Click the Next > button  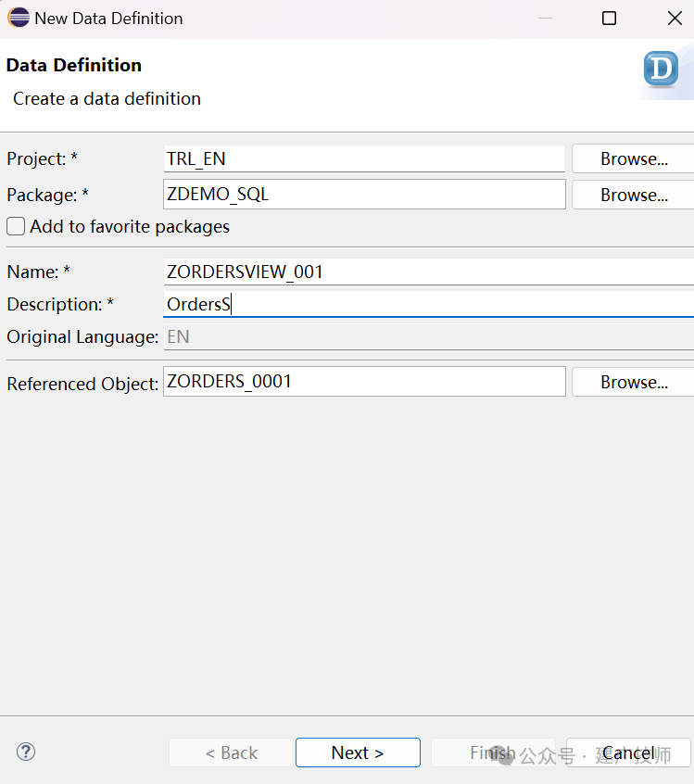click(x=358, y=752)
